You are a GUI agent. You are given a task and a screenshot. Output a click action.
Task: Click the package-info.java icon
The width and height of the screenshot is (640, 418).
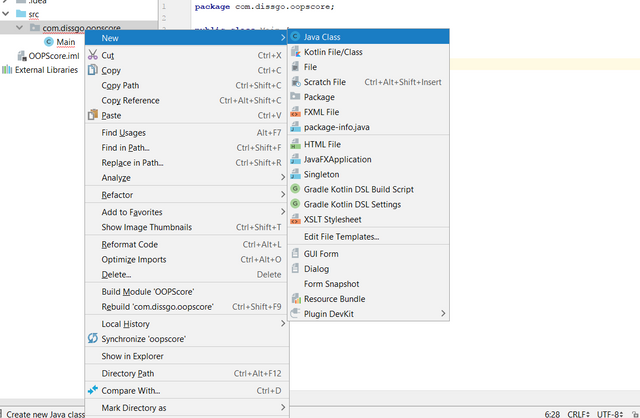296,127
